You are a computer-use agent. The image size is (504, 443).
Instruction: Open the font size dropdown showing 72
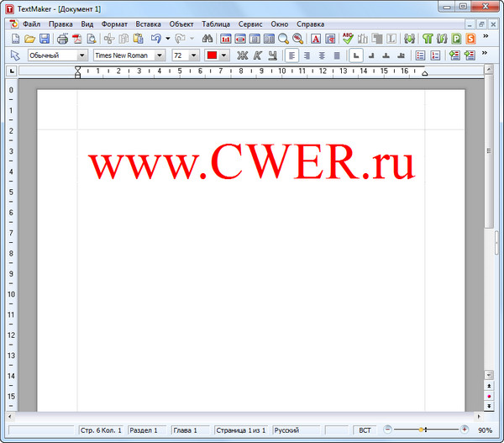tap(194, 55)
